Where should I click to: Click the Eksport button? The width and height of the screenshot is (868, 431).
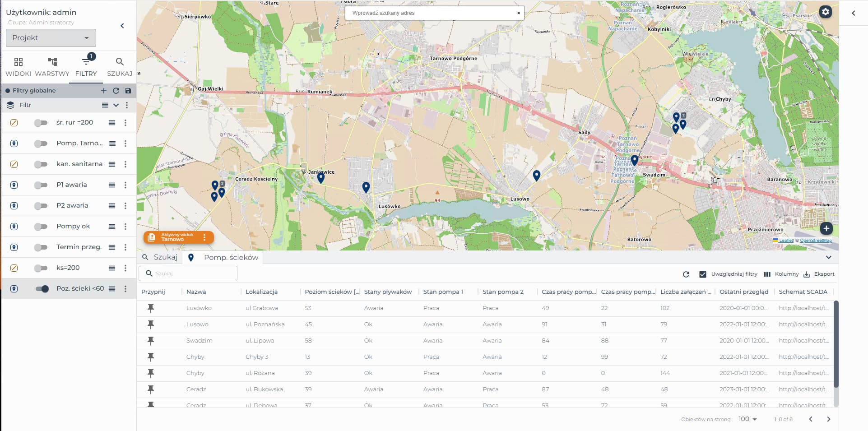(819, 274)
